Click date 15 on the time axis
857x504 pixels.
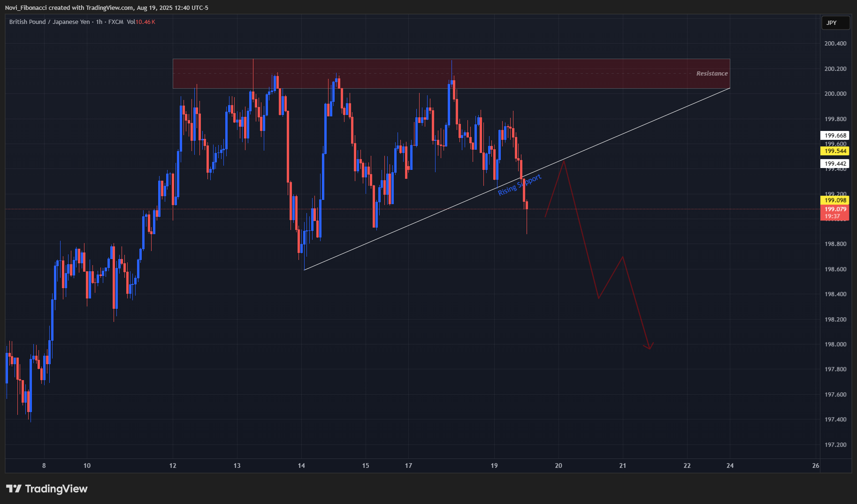[366, 466]
